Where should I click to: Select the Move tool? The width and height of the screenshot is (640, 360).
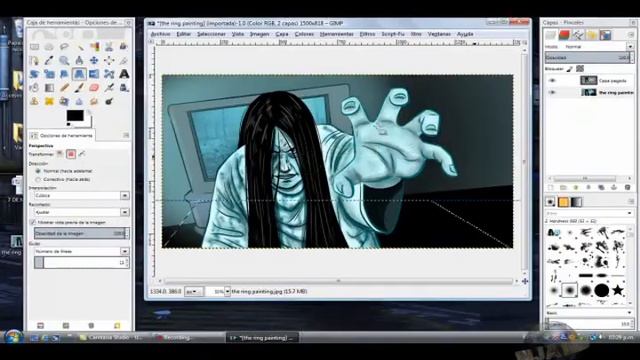tap(94, 61)
